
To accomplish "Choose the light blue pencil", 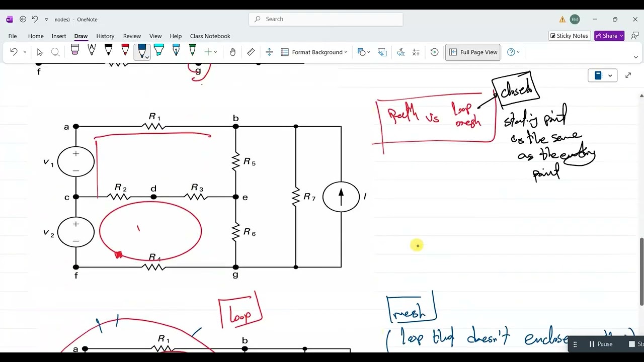I will (176, 50).
